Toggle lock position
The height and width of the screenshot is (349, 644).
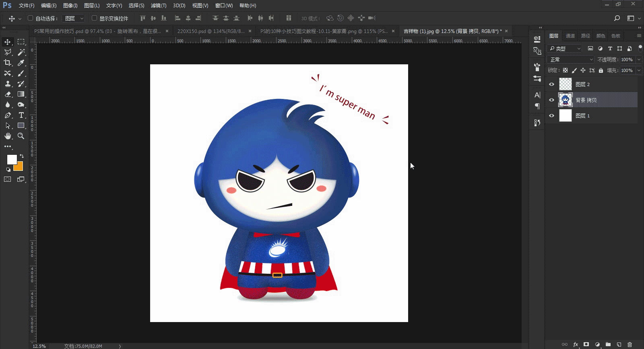[x=583, y=70]
